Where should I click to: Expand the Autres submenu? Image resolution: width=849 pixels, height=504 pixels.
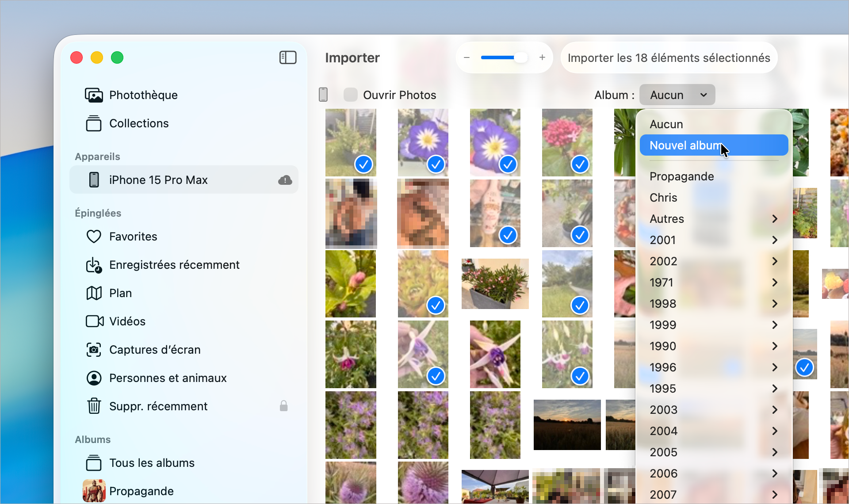click(774, 218)
